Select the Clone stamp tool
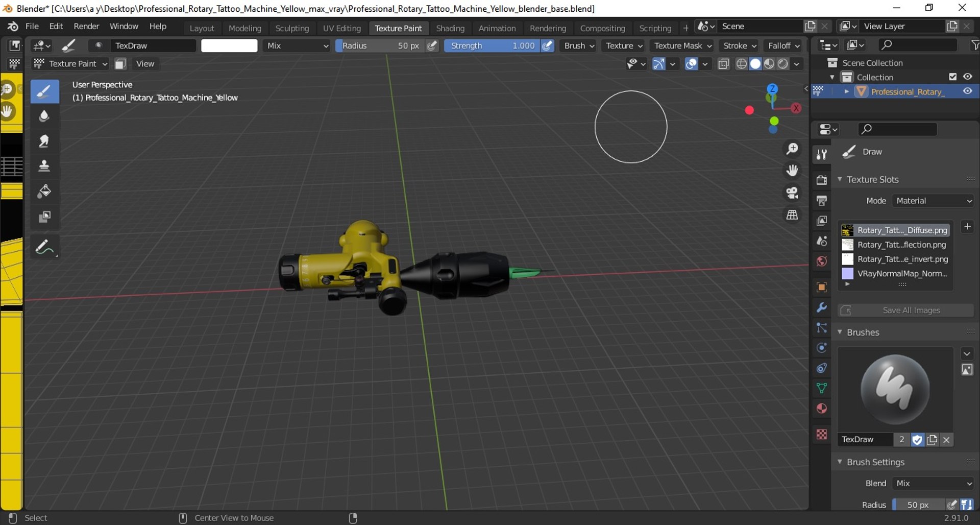Viewport: 980px width, 525px height. [44, 166]
